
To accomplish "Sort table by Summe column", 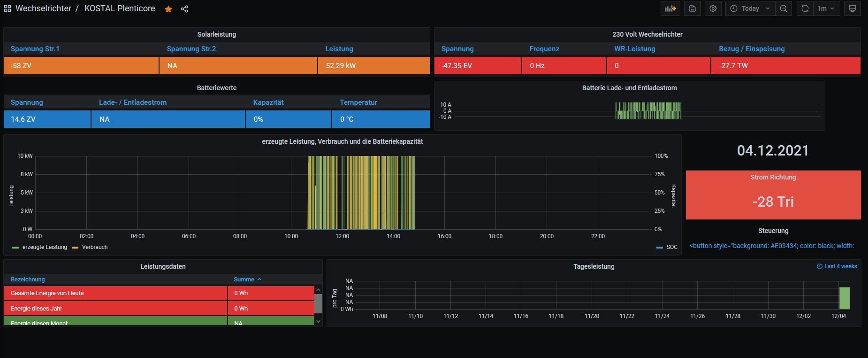I will [x=244, y=279].
